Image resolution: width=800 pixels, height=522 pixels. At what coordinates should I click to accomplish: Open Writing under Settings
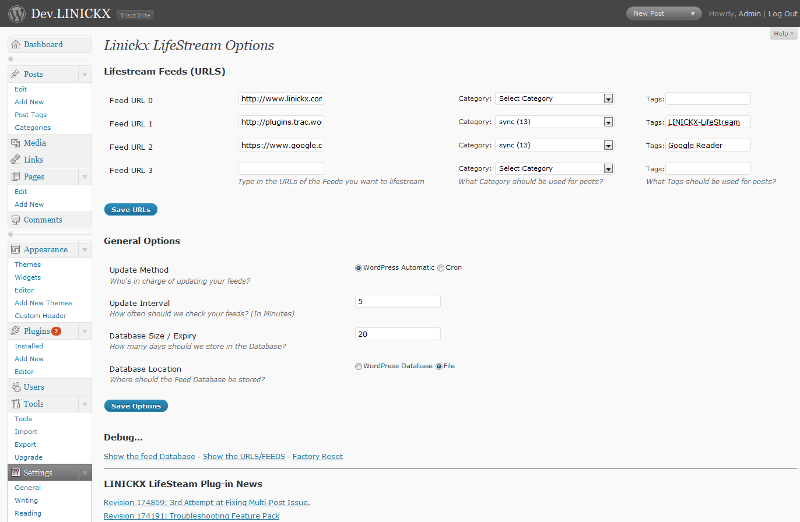tap(26, 501)
